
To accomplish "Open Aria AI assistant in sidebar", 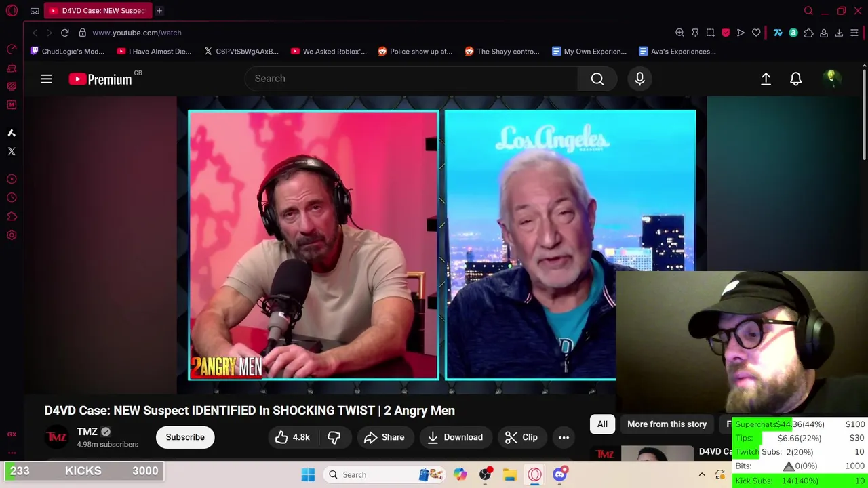I will click(12, 133).
